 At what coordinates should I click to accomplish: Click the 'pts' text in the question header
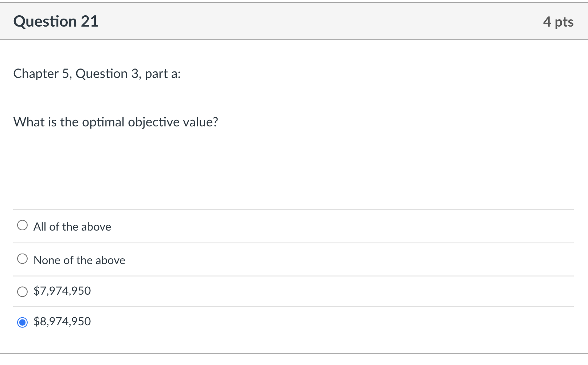[x=564, y=22]
